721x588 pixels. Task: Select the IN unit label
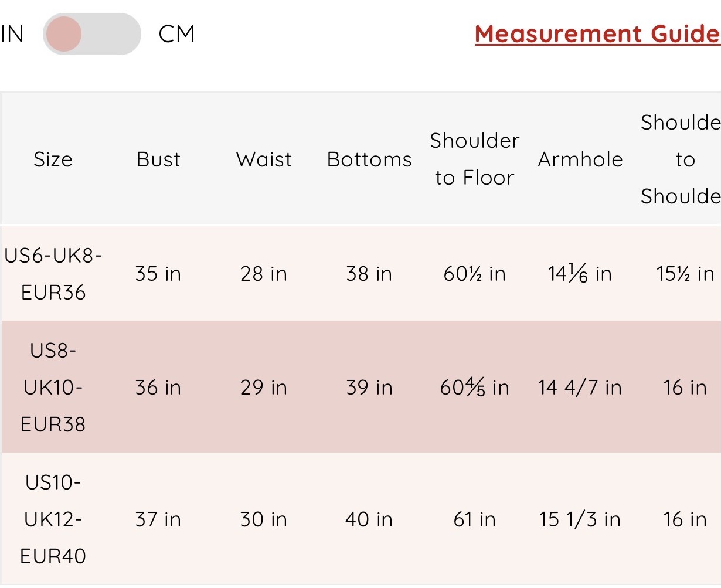coord(12,34)
